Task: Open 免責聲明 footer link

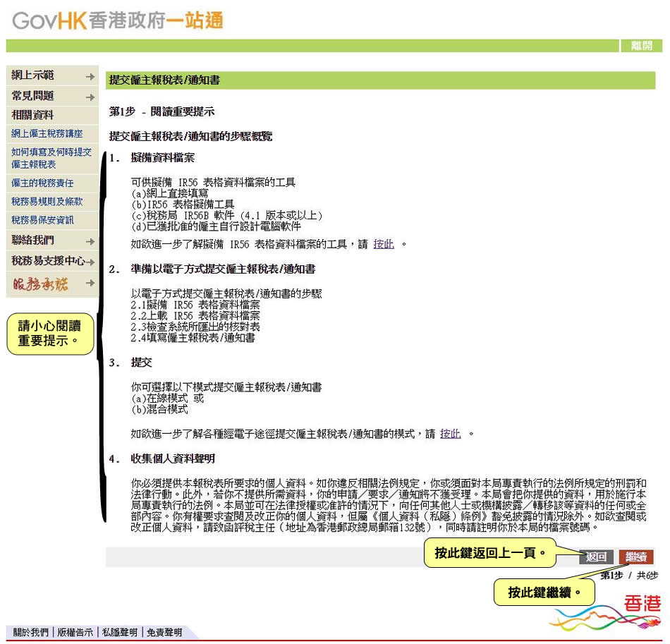Action: click(164, 632)
